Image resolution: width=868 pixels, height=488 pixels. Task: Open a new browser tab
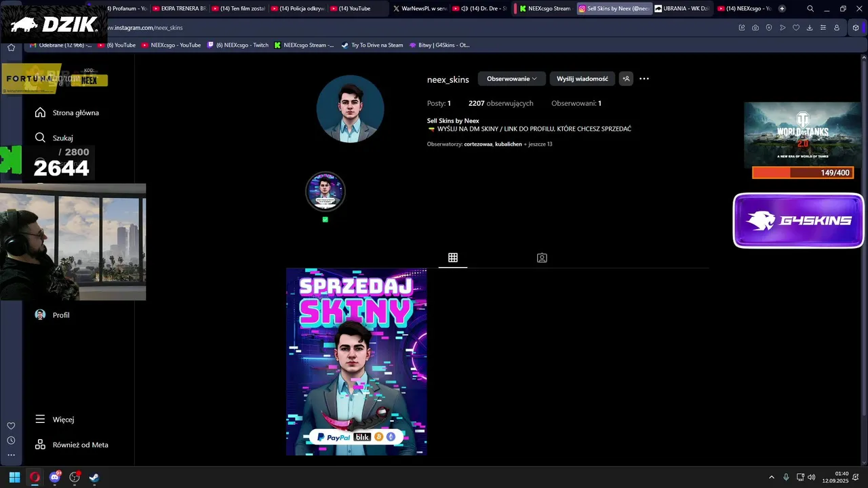click(x=782, y=9)
